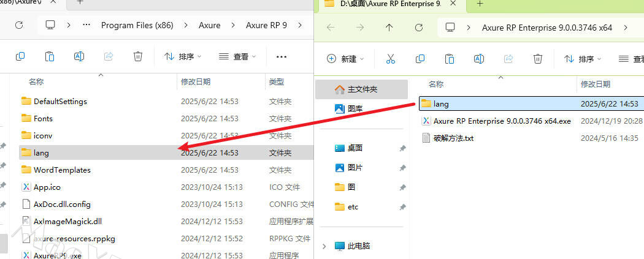Sort left list by 类型 column header
644x259 pixels.
coord(277,81)
